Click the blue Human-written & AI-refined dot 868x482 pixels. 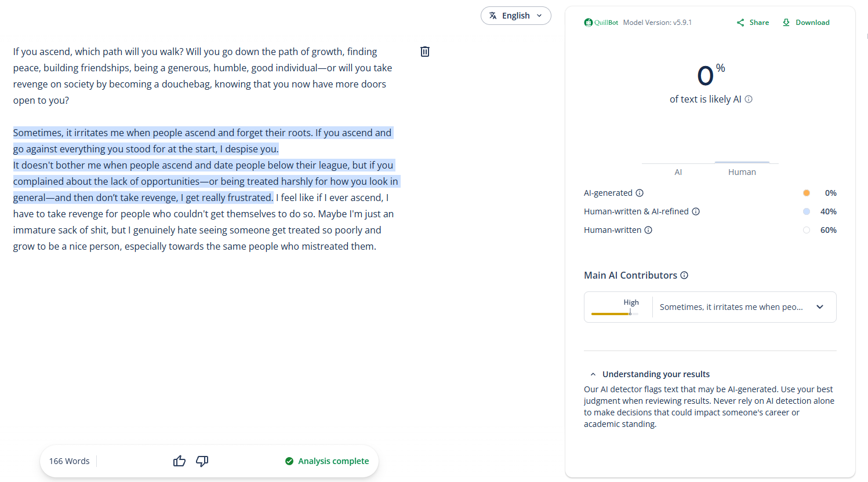coord(807,211)
